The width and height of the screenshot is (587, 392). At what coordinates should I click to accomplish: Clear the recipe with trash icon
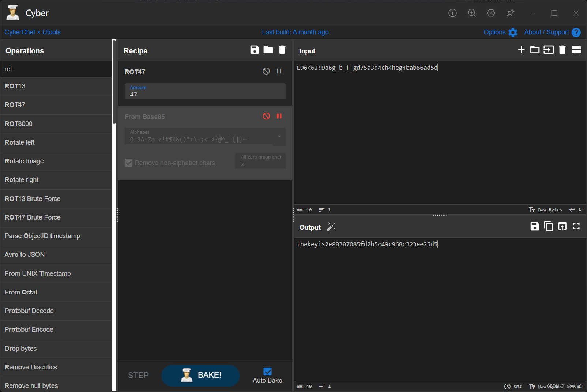point(282,50)
